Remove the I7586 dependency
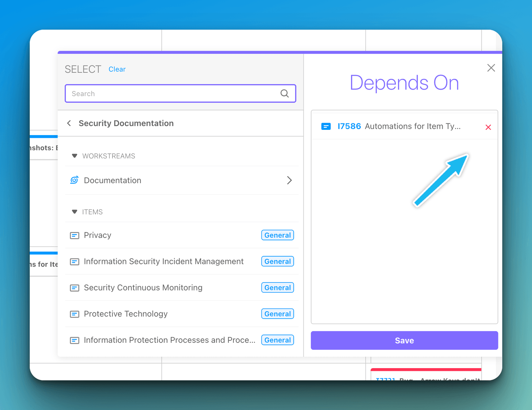Image resolution: width=532 pixels, height=410 pixels. (488, 127)
